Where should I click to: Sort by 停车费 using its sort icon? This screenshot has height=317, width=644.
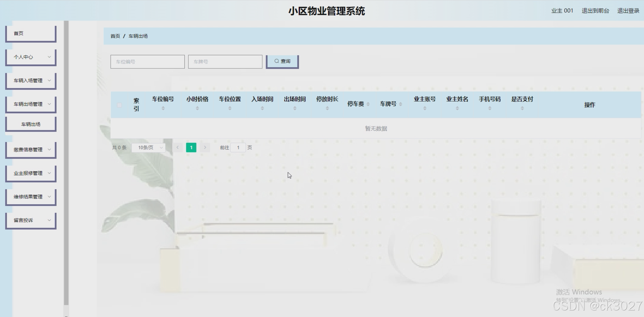(x=368, y=104)
